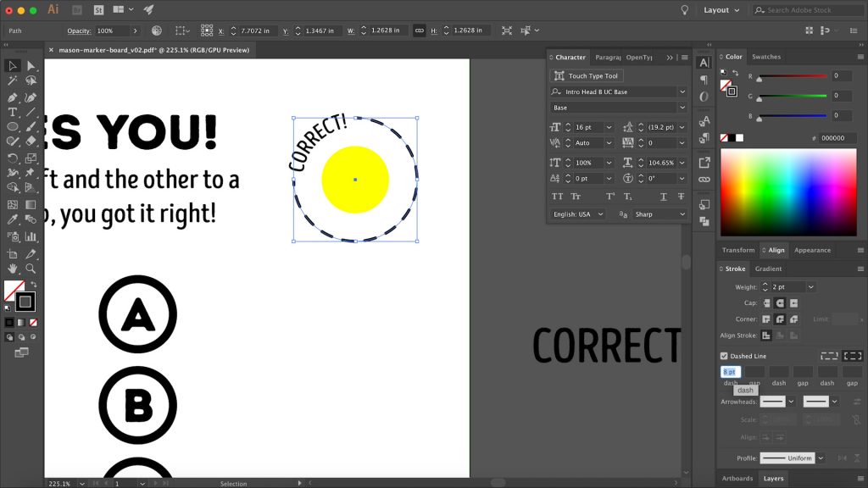Image resolution: width=868 pixels, height=488 pixels.
Task: Apply All Caps (TT) formatting
Action: [558, 197]
